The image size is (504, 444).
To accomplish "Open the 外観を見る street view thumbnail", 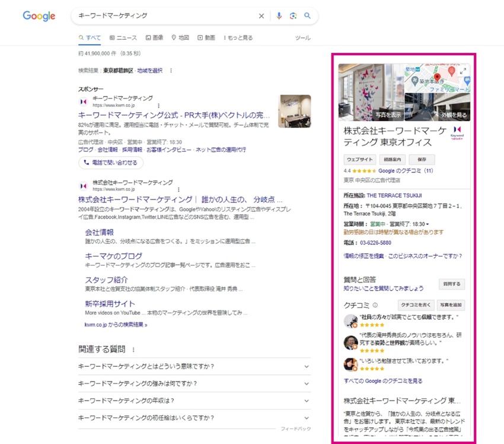I will pyautogui.click(x=438, y=107).
